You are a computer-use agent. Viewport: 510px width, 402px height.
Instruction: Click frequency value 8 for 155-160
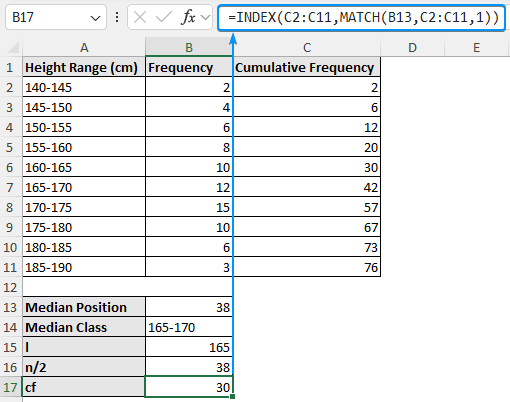(189, 147)
